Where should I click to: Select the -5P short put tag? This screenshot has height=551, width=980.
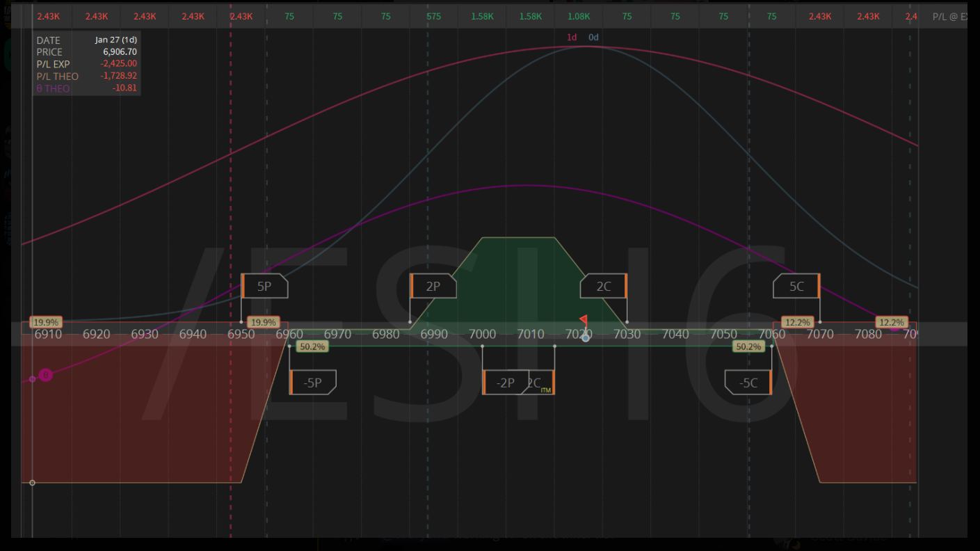[x=313, y=383]
